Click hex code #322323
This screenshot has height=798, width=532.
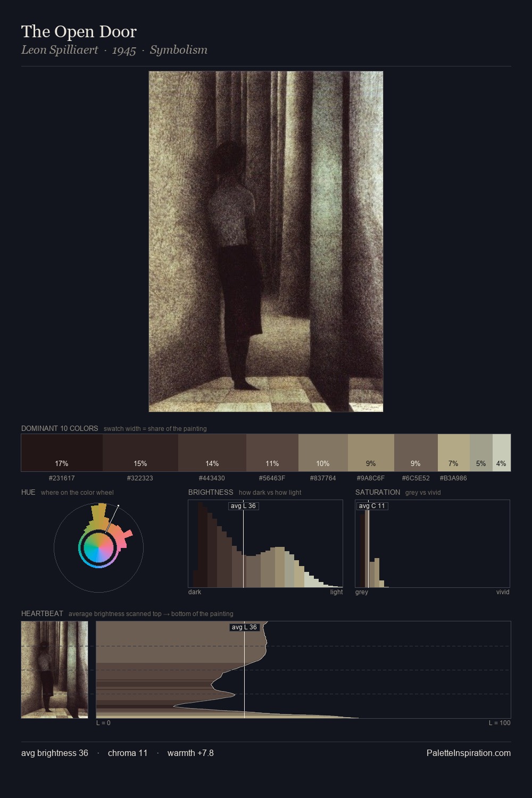click(140, 478)
